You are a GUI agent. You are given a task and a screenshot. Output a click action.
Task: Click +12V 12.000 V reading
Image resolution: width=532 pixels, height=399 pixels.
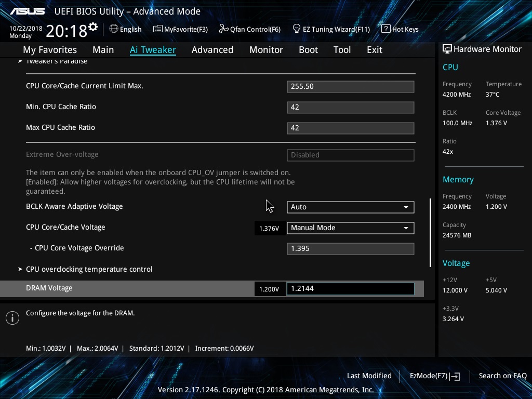pos(455,290)
